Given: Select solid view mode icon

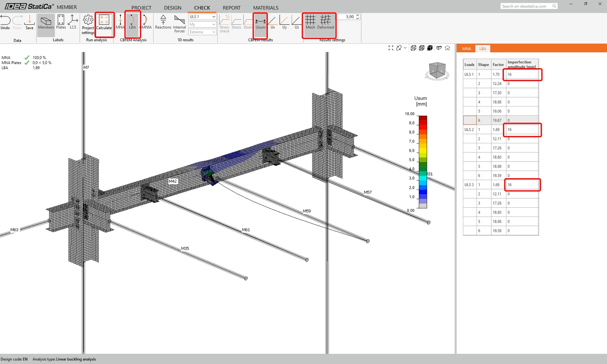Looking at the screenshot, I should pyautogui.click(x=430, y=48).
